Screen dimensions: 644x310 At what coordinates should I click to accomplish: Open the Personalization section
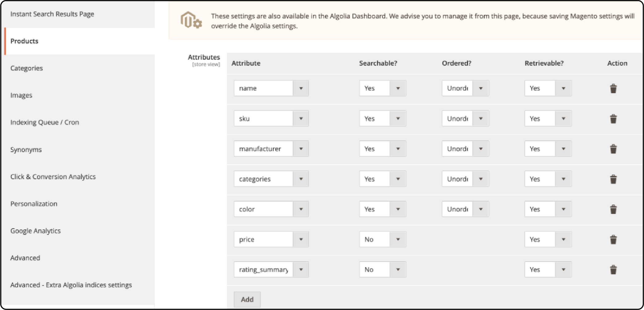pos(80,204)
